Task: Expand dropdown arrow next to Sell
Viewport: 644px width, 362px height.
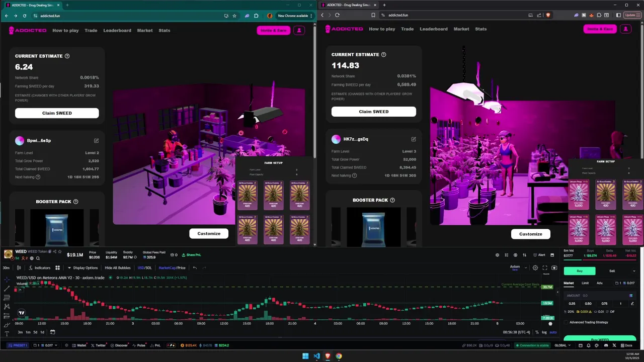Action: [x=634, y=271]
